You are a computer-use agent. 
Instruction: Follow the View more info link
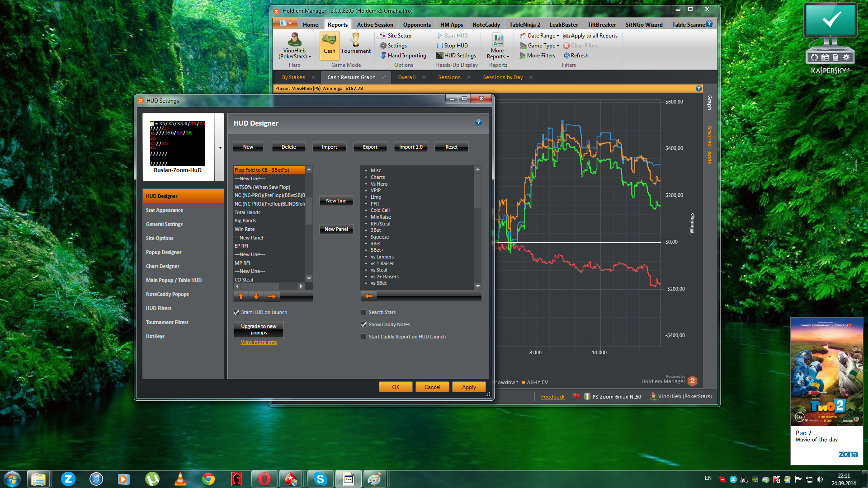(259, 343)
